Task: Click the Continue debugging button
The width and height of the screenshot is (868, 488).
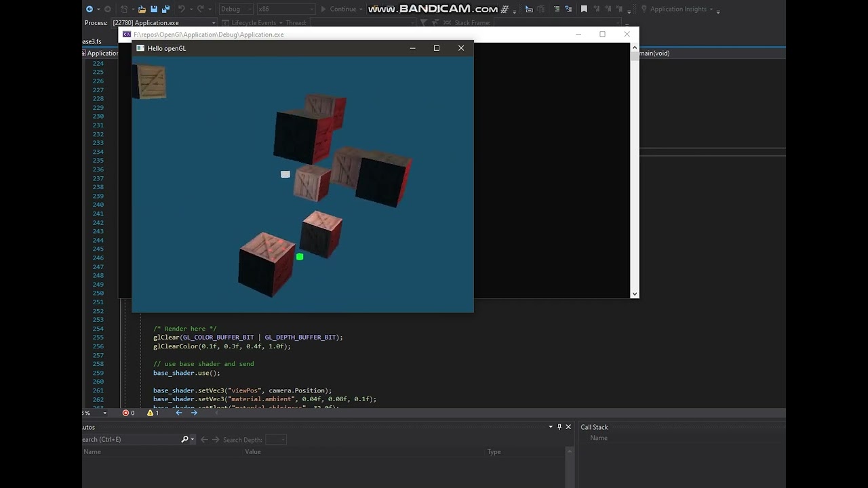Action: 338,9
